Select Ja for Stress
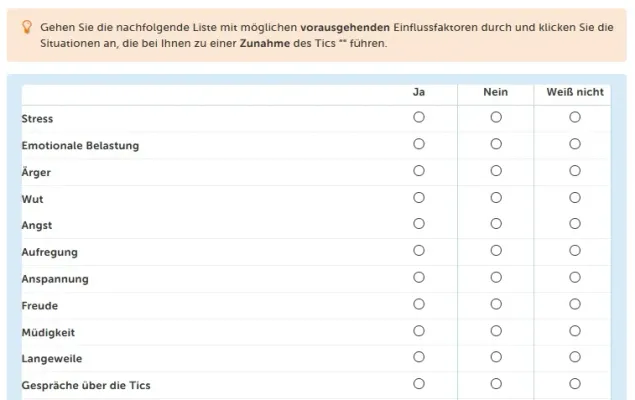Screen dimensions: 635x400 point(419,117)
